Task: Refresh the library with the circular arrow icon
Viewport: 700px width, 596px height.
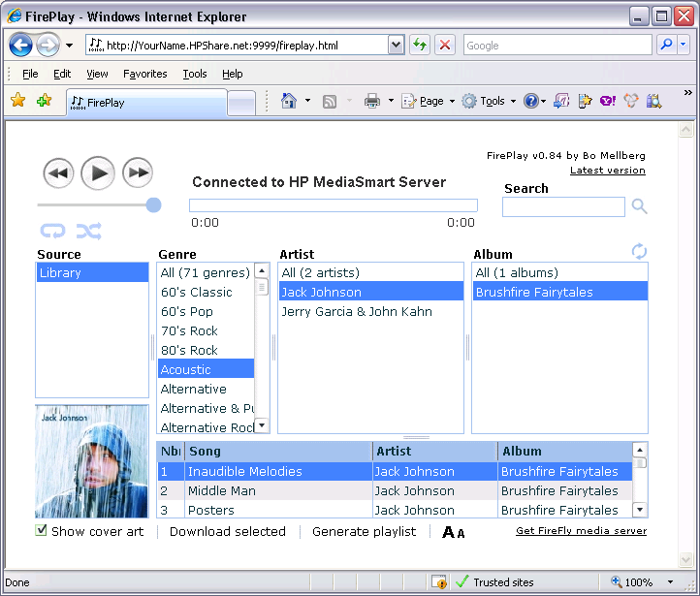Action: [639, 251]
